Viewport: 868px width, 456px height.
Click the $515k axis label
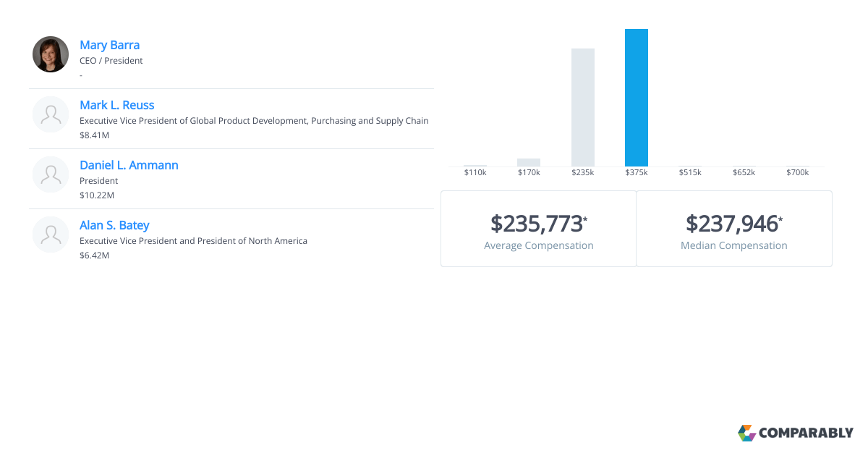point(690,172)
